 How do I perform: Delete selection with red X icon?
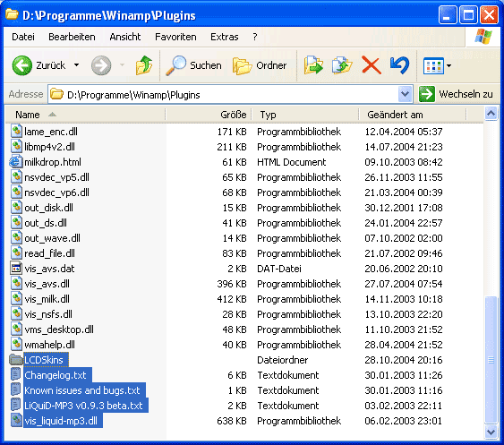372,65
